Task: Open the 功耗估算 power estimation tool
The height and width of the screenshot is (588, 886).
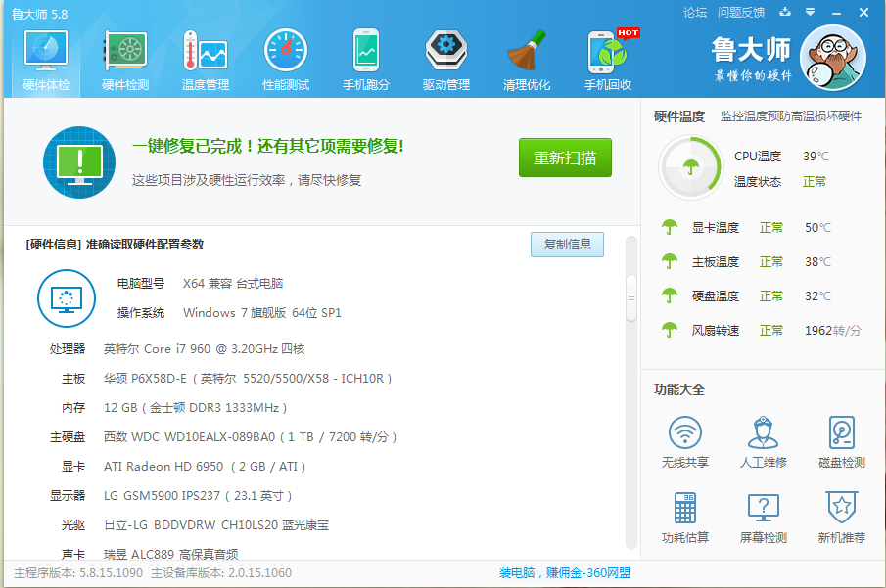Action: coord(685,517)
